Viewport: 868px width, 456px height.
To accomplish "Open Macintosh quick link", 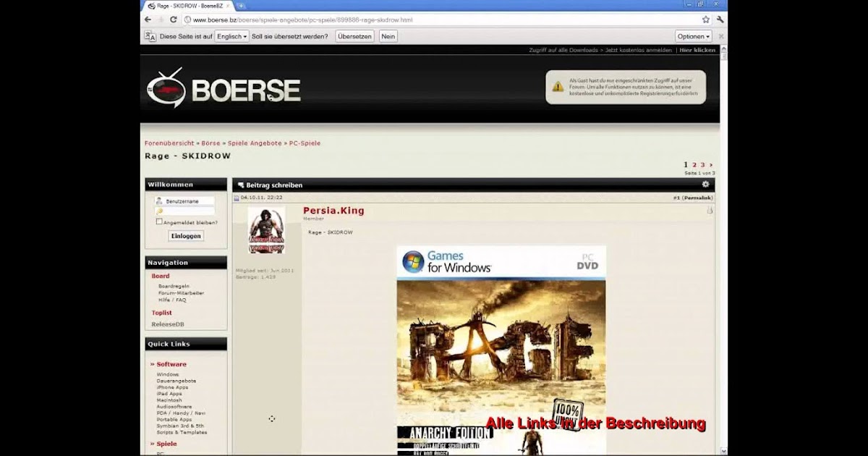I will pos(169,400).
